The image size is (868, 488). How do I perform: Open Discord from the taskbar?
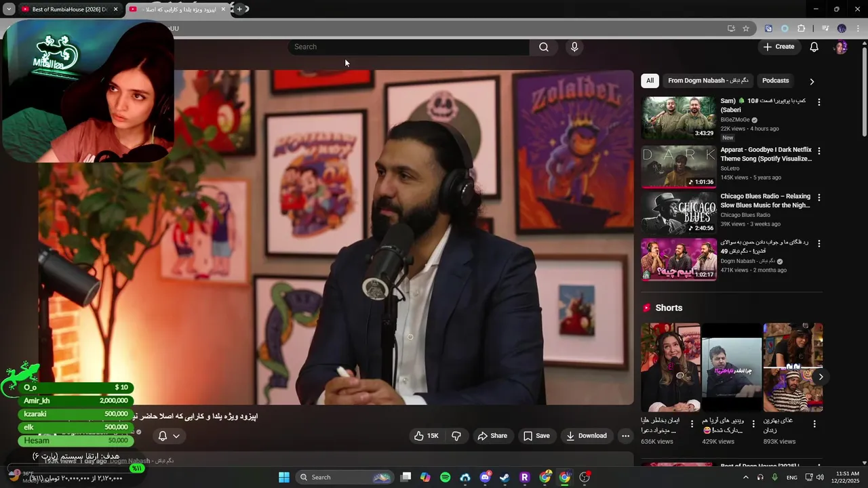[485, 477]
